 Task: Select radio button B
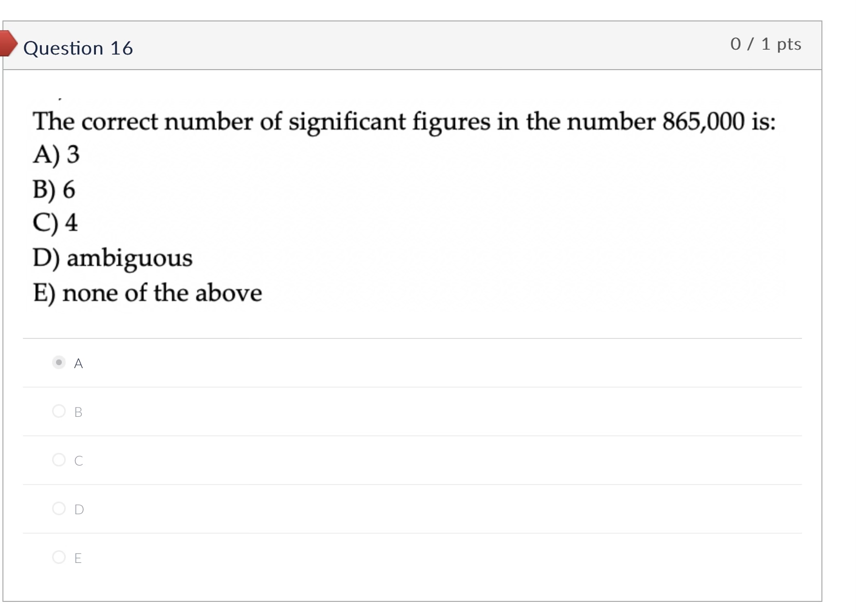(x=58, y=411)
